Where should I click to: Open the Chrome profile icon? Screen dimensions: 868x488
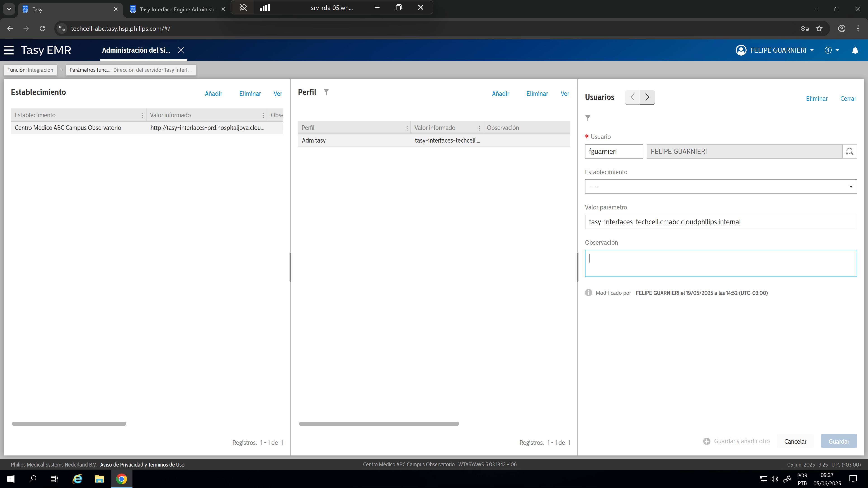coord(842,29)
